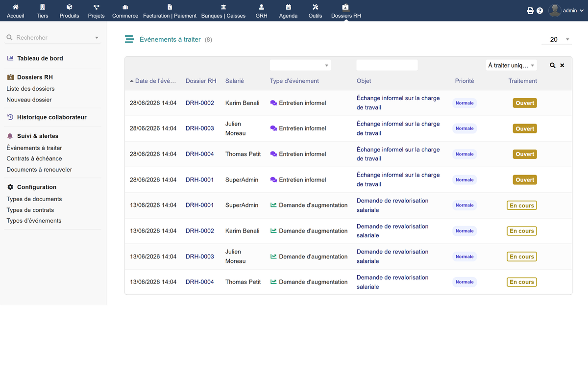Open the Banques | Caisses icon
This screenshot has height=384, width=588.
click(223, 7)
